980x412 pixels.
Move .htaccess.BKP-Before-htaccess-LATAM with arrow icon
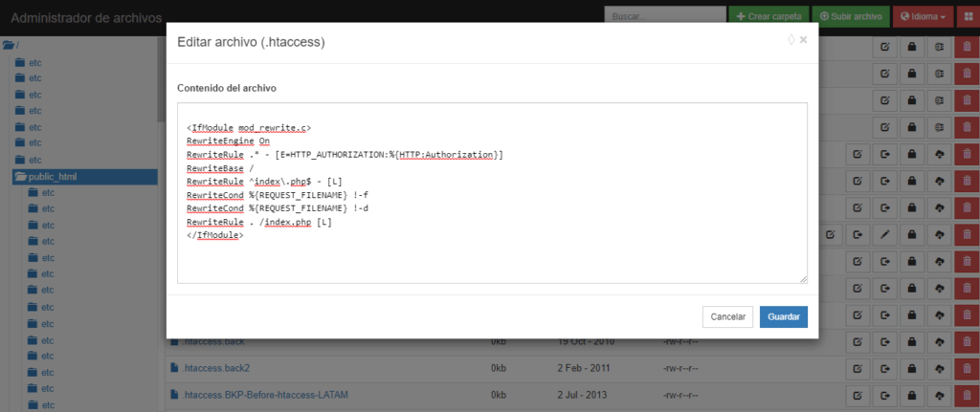tap(884, 395)
